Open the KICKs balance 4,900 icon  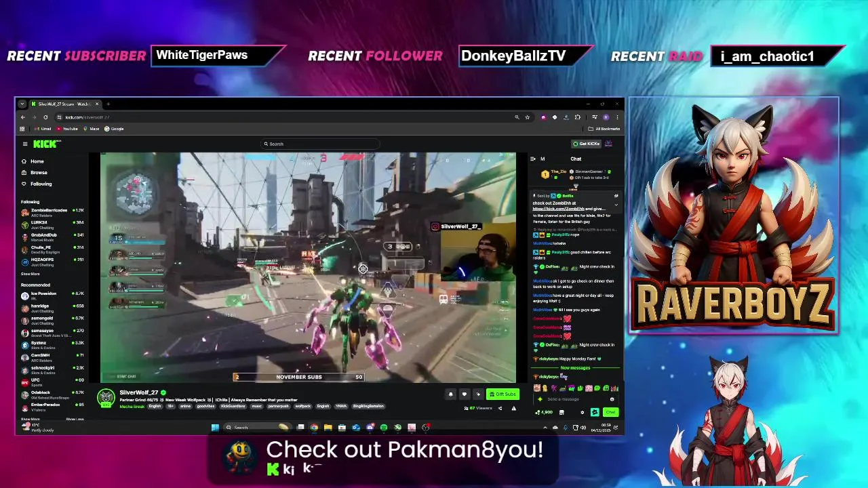coord(544,412)
